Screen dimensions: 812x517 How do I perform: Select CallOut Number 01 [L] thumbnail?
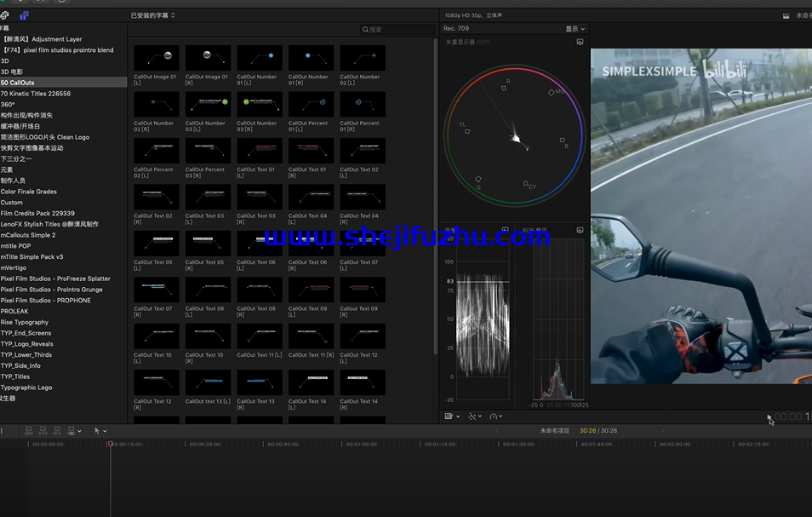pos(260,58)
